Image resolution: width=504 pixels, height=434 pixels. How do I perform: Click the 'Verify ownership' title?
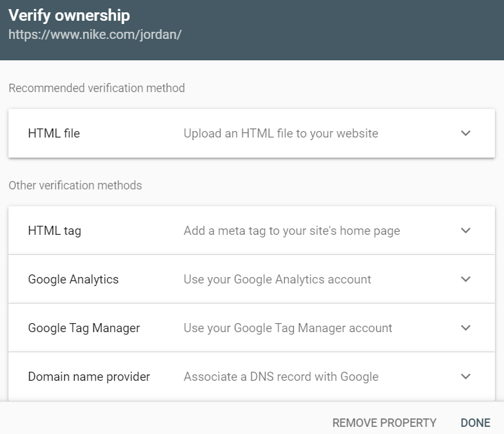69,15
